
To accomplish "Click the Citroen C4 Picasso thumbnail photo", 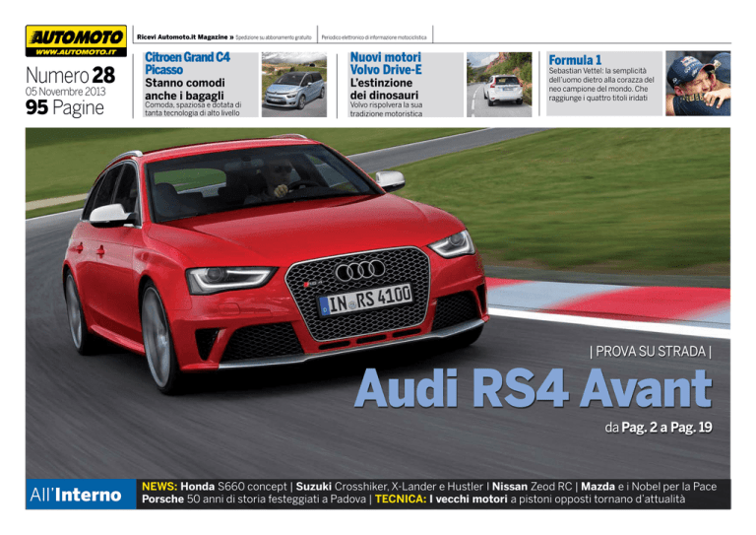I will point(294,85).
